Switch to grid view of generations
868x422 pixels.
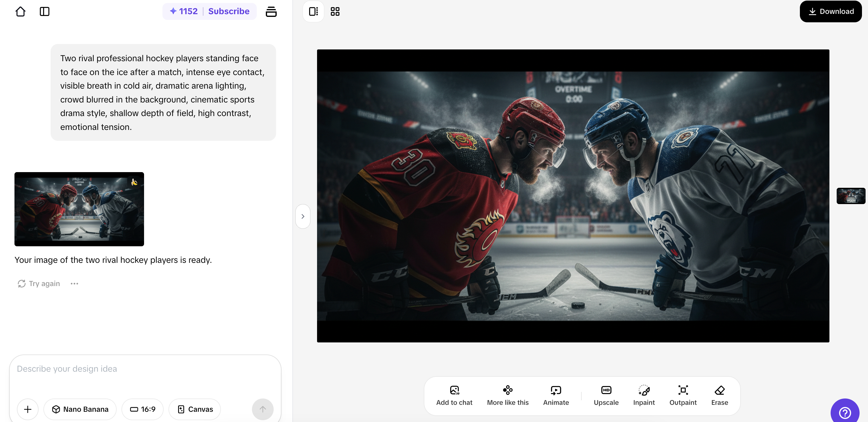pos(335,11)
